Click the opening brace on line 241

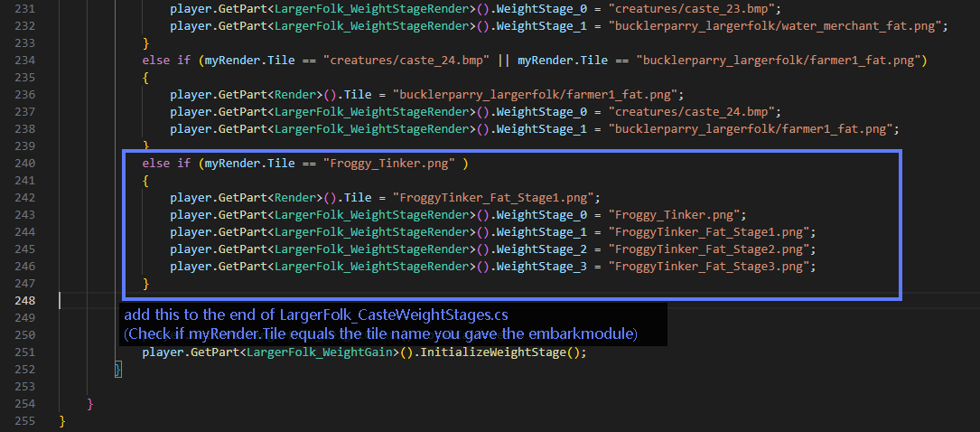tap(146, 181)
